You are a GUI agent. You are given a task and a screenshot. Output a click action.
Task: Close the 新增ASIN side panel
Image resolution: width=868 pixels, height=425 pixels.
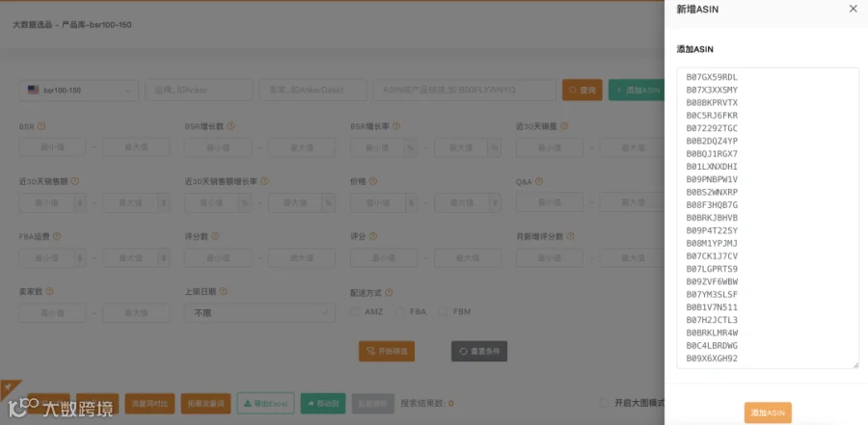click(854, 9)
